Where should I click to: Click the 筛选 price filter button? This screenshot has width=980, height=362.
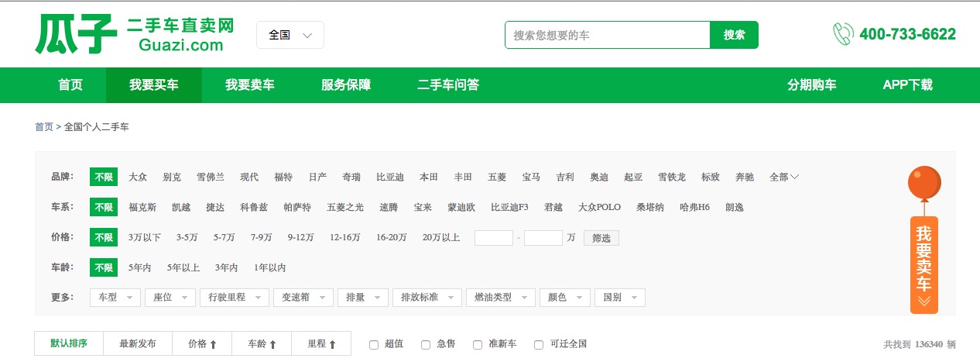click(x=601, y=238)
